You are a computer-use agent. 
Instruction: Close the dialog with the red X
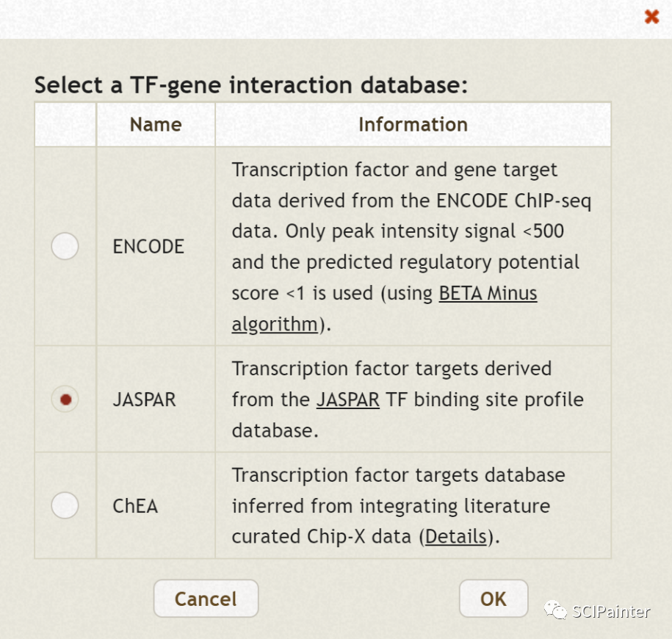[651, 16]
